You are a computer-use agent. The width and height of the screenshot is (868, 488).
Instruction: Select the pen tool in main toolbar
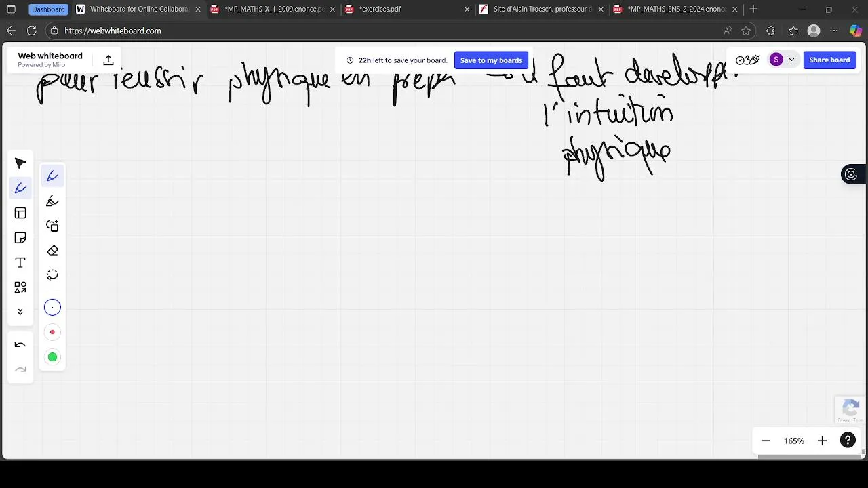coord(20,188)
